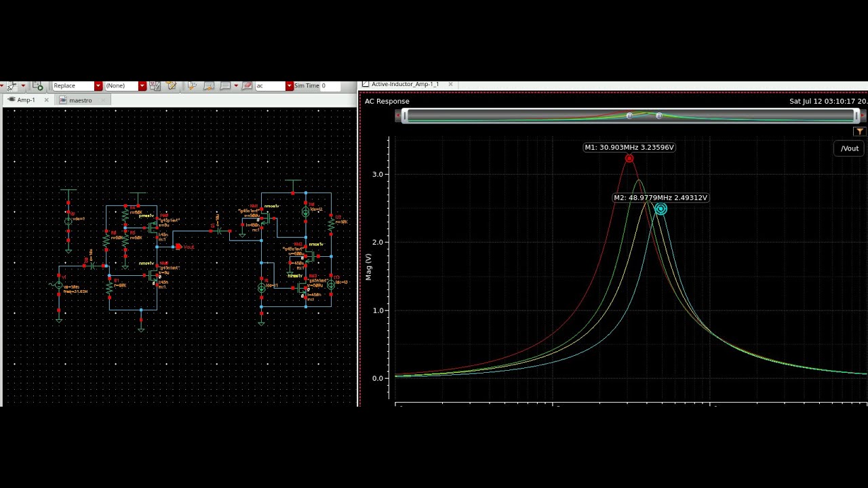868x488 pixels.
Task: Click the M1 marker label 30.903MHz
Action: pos(629,147)
